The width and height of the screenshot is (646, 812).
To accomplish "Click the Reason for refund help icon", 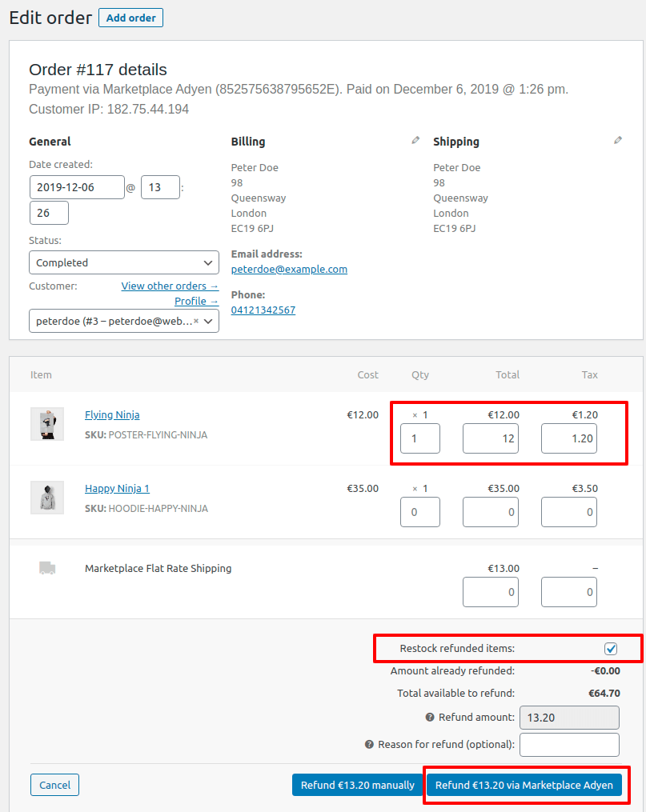I will pos(369,744).
